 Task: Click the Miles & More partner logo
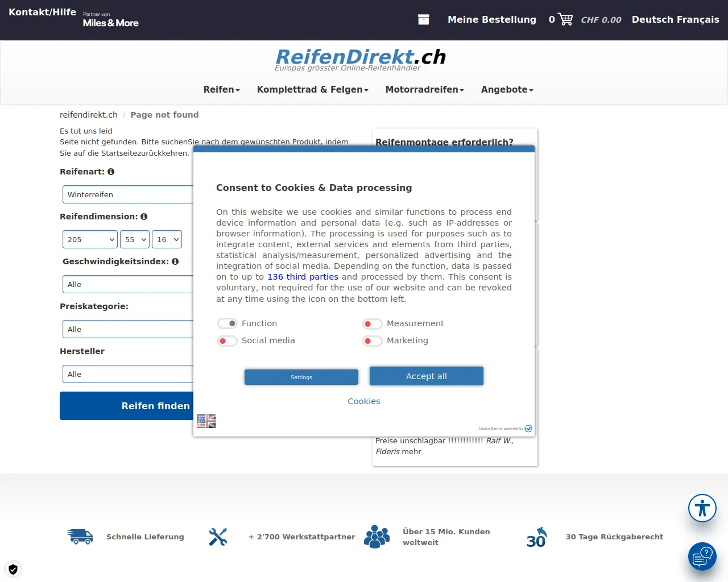coord(111,19)
